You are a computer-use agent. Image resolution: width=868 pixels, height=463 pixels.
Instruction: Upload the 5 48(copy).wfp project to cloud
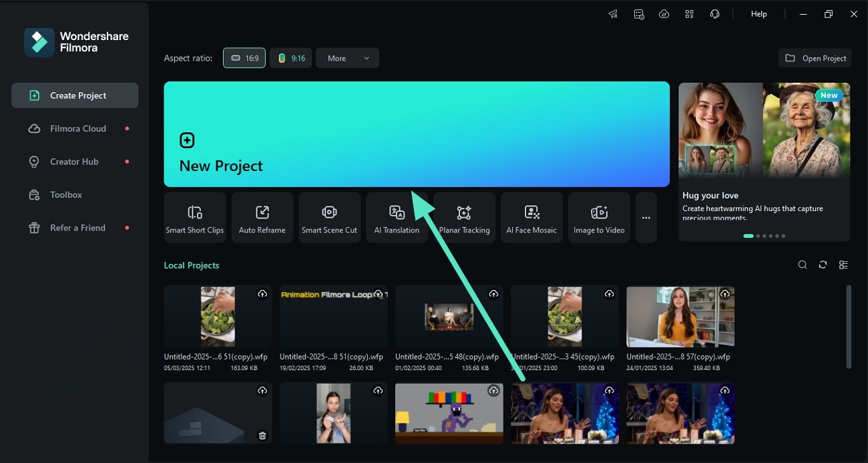tap(493, 294)
